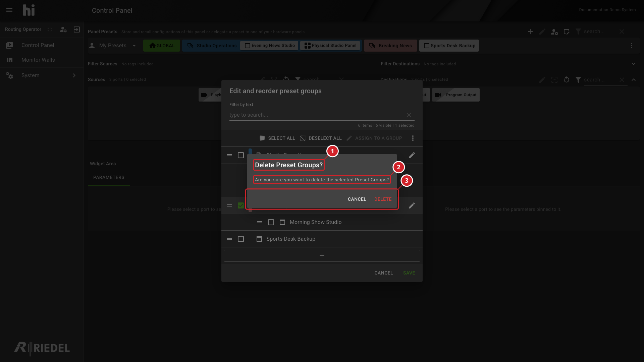
Task: Check the Morning Show Studio checkbox
Action: point(271,222)
